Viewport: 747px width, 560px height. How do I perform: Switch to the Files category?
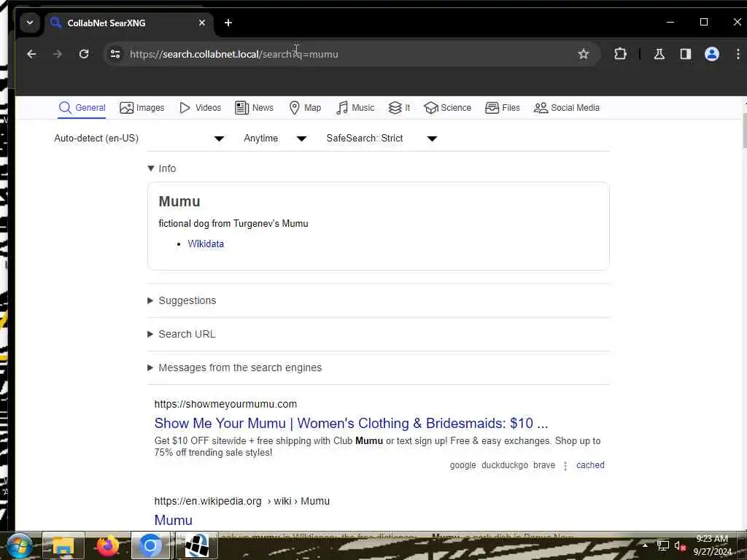coord(502,108)
